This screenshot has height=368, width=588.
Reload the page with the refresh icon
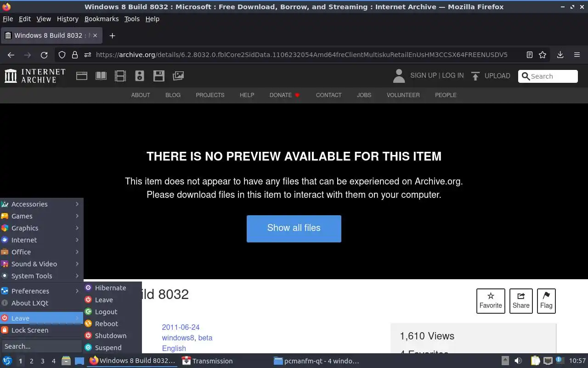point(44,55)
